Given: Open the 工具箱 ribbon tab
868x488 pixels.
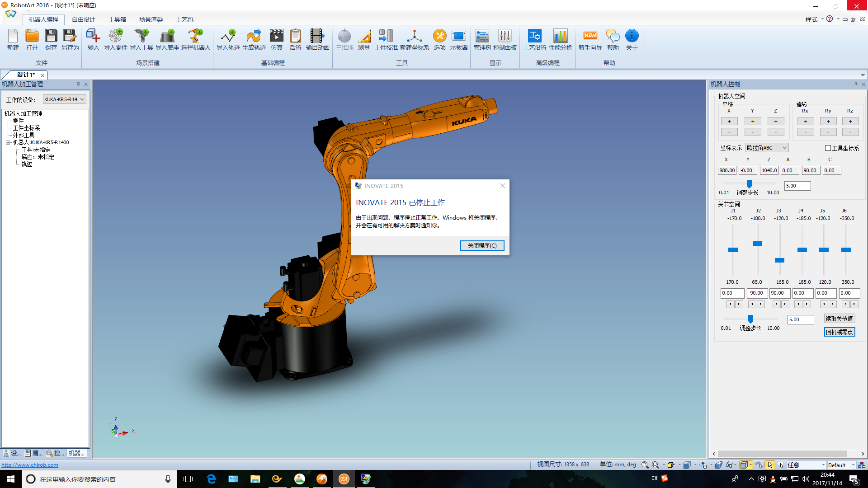Looking at the screenshot, I should 117,19.
